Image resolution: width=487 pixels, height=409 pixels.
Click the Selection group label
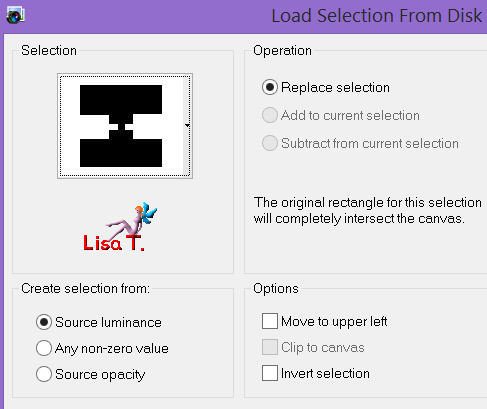tap(49, 51)
